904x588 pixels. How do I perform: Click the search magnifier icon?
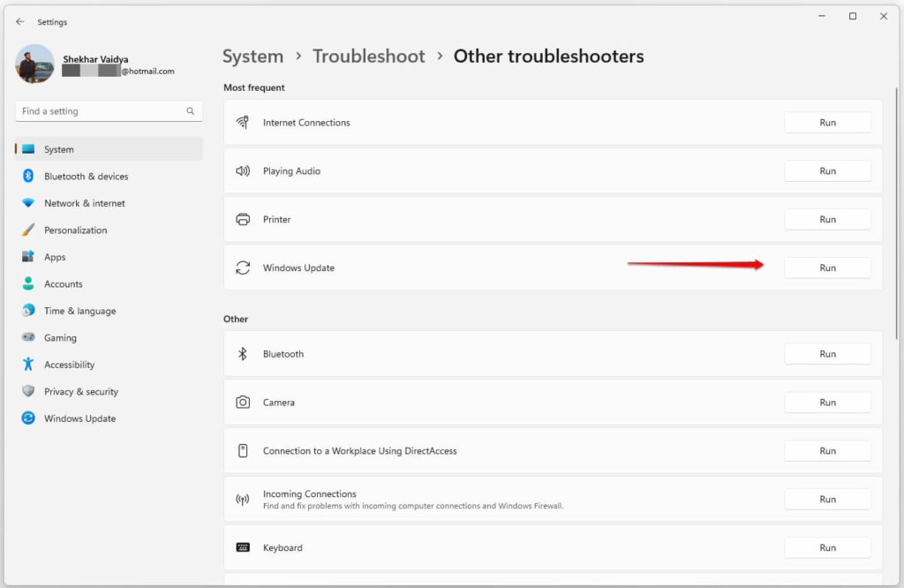[190, 111]
